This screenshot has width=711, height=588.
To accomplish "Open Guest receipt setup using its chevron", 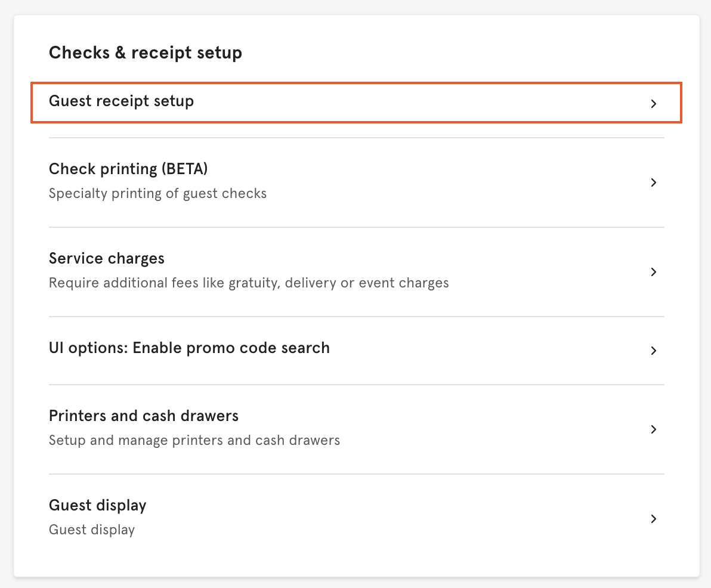I will pyautogui.click(x=654, y=103).
